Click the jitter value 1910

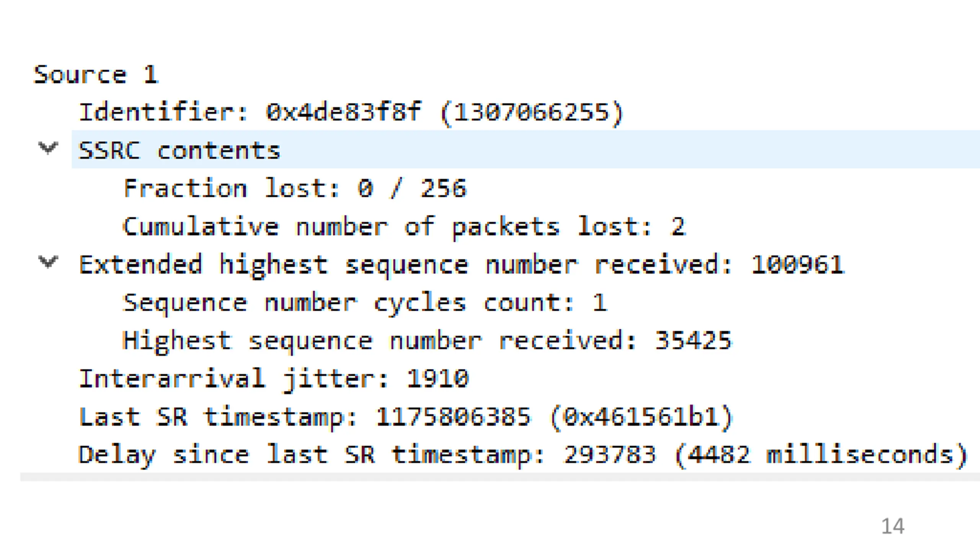438,379
